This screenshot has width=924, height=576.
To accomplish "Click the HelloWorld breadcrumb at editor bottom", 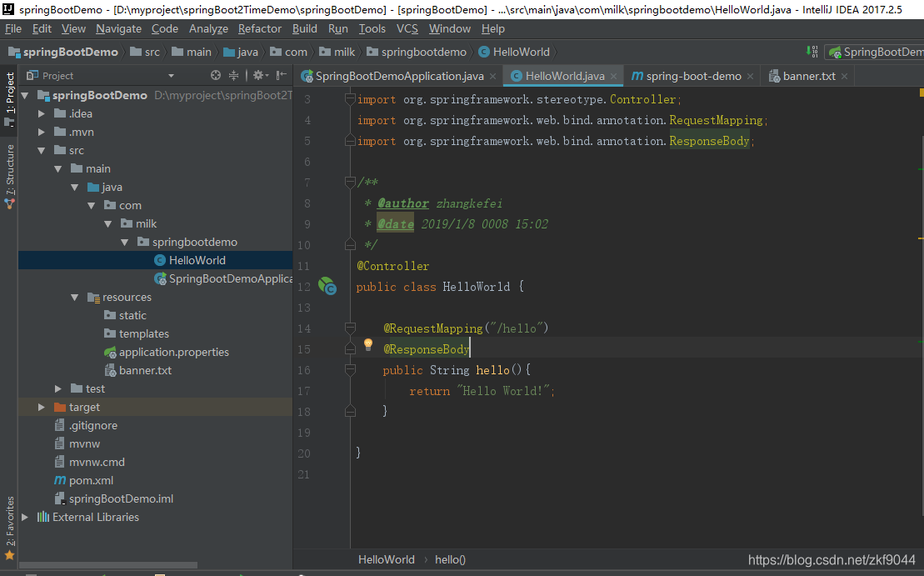I will [x=387, y=559].
